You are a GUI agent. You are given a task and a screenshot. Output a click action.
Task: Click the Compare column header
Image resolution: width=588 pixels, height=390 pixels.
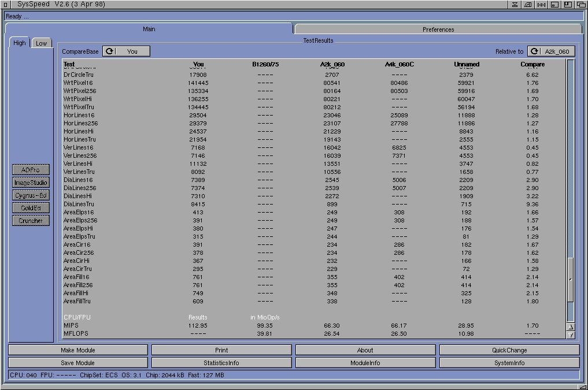[532, 64]
